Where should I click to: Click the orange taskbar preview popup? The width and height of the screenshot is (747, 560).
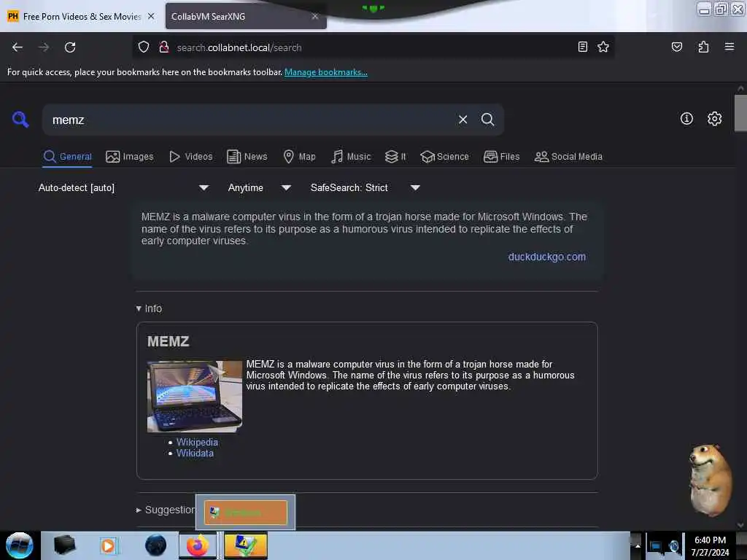tap(245, 513)
